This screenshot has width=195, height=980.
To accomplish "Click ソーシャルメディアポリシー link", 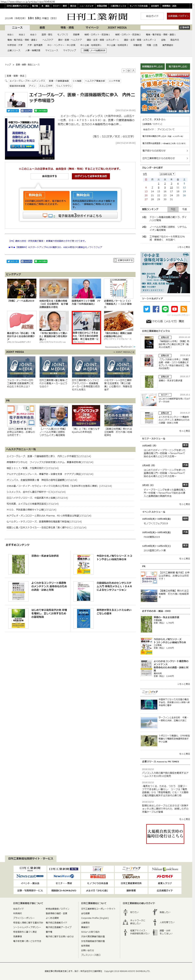I will [27, 927].
